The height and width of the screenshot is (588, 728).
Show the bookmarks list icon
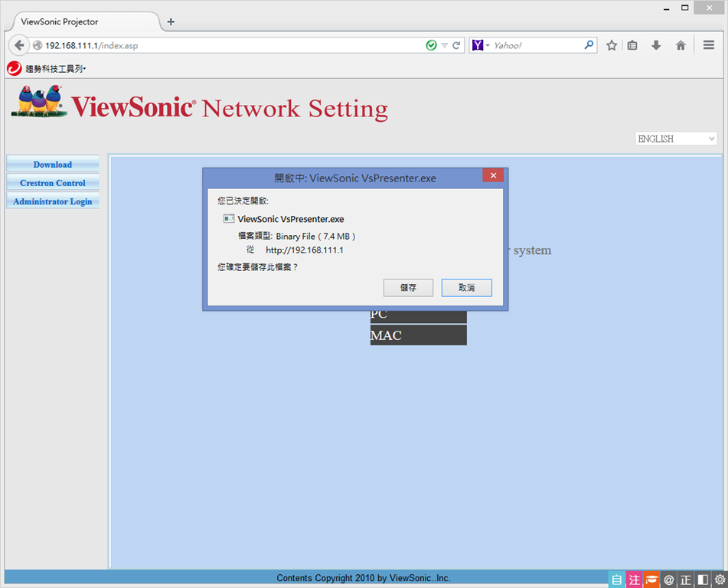click(632, 45)
